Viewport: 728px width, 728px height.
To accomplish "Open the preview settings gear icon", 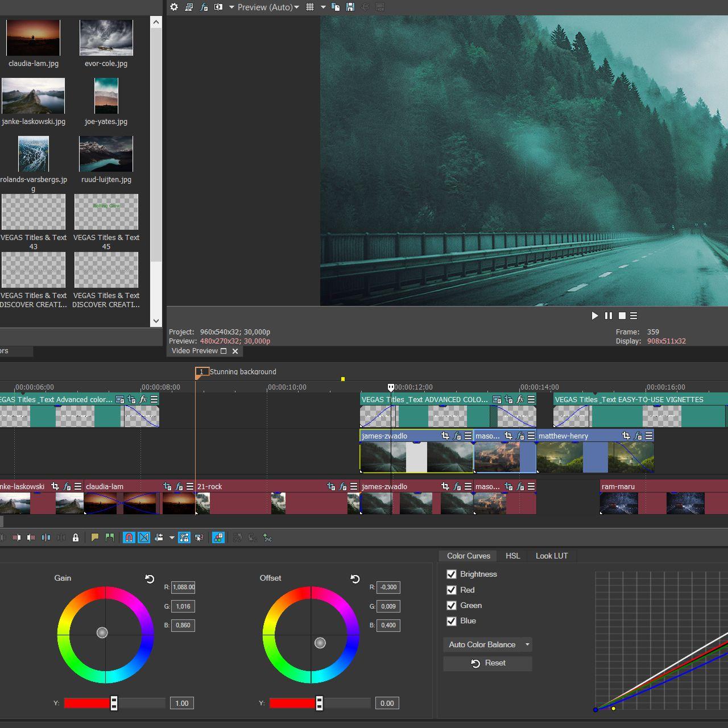I will [x=174, y=7].
